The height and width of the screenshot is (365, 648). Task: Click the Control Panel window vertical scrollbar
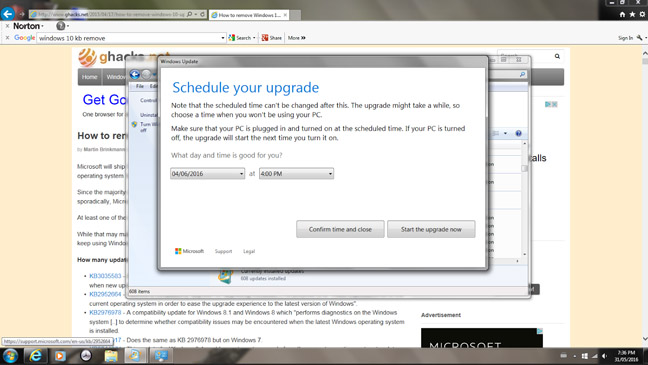click(524, 198)
